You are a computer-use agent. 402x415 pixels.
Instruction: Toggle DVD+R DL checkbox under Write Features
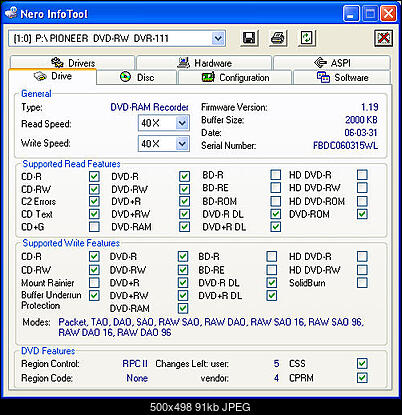(x=272, y=295)
